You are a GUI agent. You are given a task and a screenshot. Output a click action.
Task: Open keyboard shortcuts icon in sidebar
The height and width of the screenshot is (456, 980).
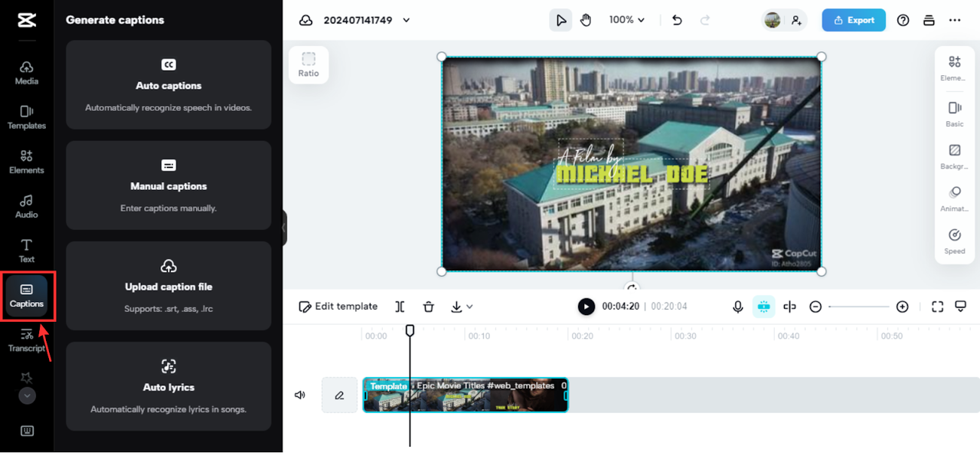27,431
